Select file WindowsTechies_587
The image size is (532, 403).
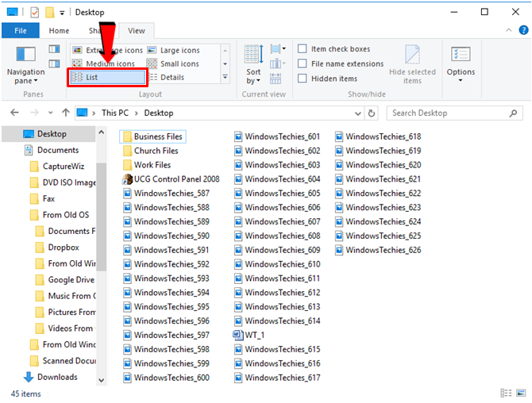[x=166, y=194]
